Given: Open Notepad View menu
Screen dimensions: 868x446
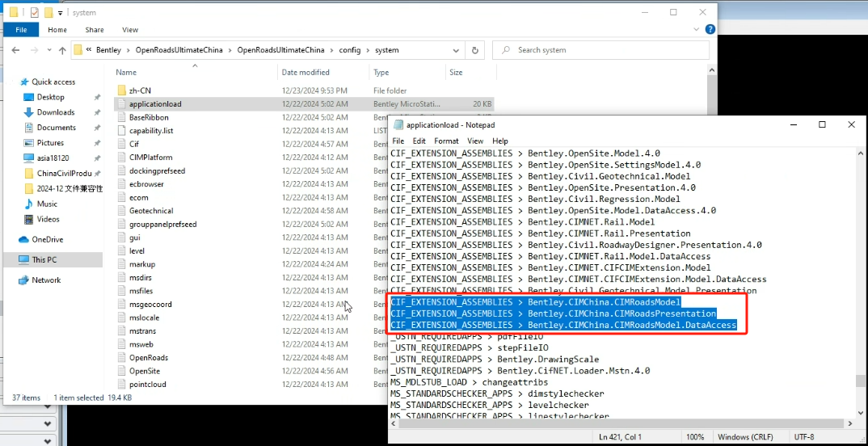Looking at the screenshot, I should tap(475, 141).
